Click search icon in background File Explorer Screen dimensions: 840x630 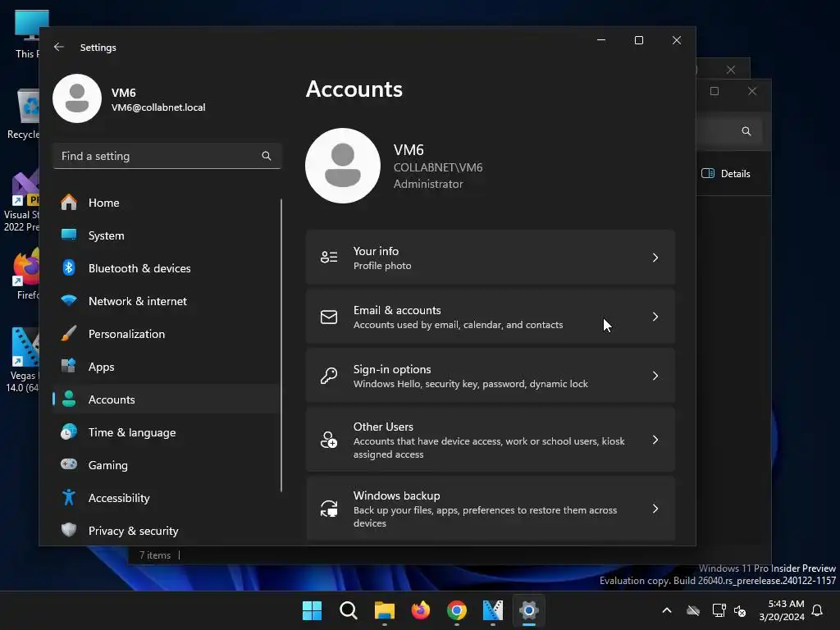click(x=746, y=131)
